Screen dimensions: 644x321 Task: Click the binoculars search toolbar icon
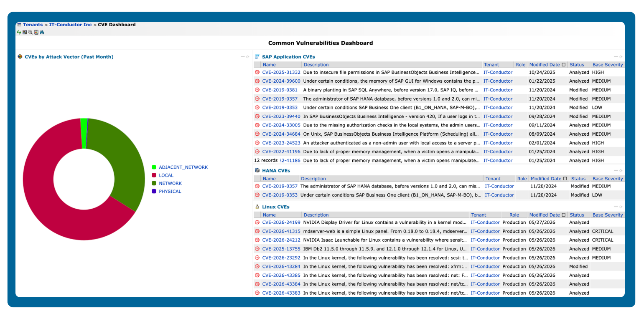click(x=42, y=32)
